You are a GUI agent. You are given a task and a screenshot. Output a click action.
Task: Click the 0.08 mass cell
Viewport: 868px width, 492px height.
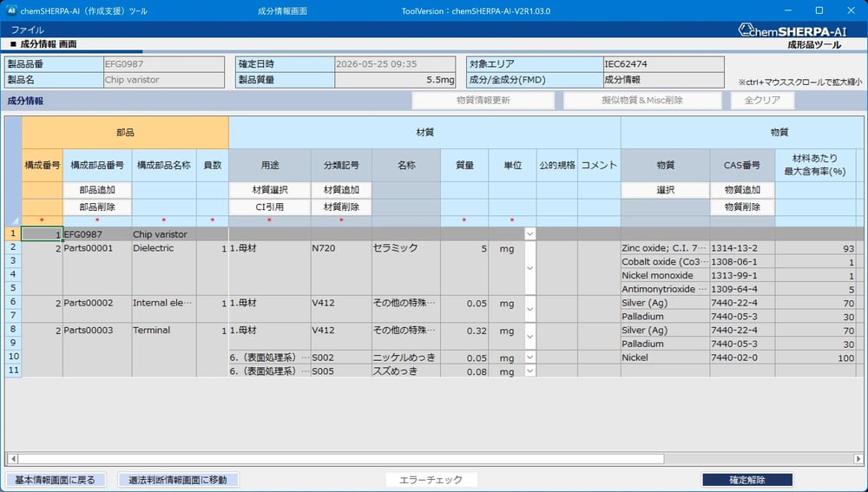(464, 371)
